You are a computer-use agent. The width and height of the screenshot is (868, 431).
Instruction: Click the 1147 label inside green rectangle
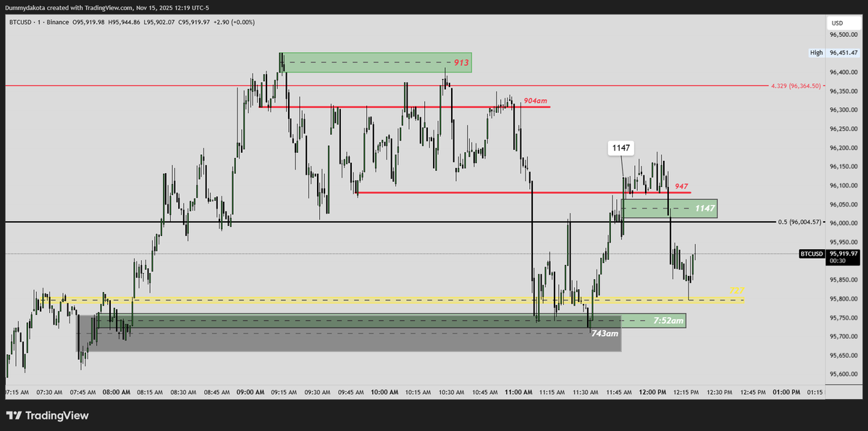(x=705, y=209)
